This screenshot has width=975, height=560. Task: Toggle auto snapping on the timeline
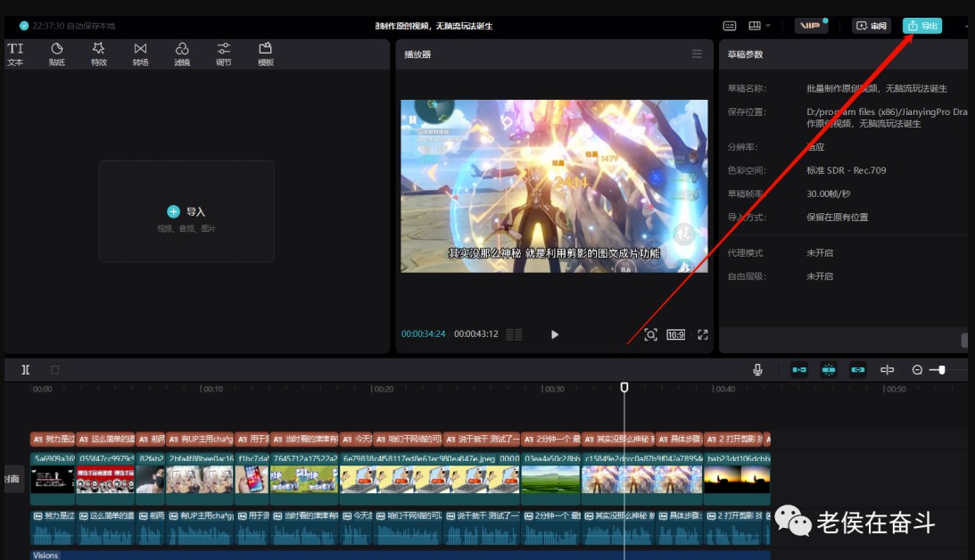[829, 369]
